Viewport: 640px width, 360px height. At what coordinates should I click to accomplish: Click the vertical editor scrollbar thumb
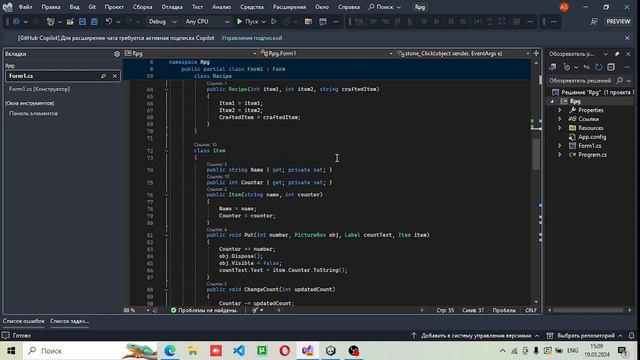tap(536, 154)
